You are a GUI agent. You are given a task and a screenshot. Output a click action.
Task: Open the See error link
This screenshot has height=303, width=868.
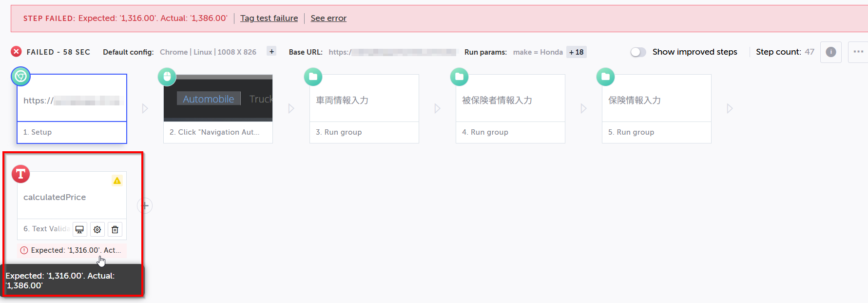pos(328,18)
